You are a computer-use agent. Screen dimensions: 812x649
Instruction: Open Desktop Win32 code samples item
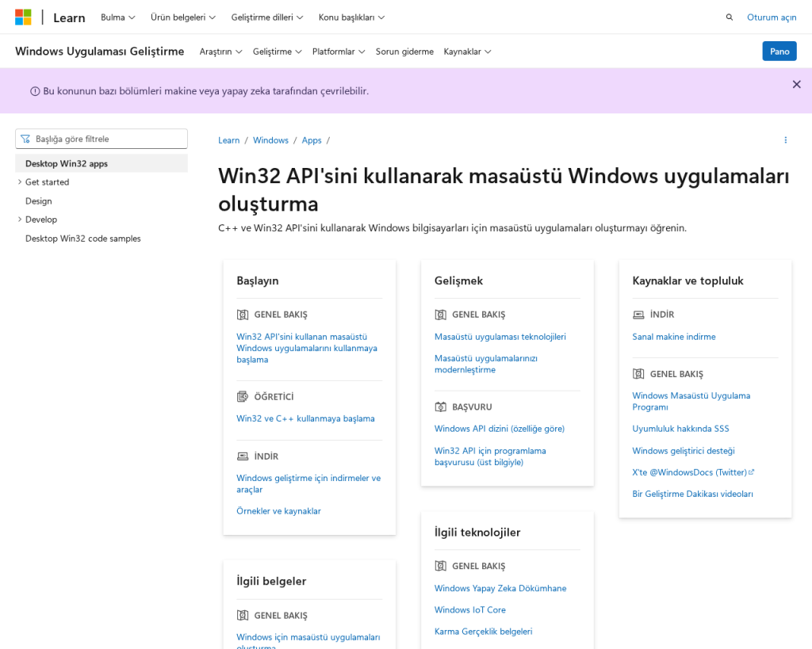82,239
